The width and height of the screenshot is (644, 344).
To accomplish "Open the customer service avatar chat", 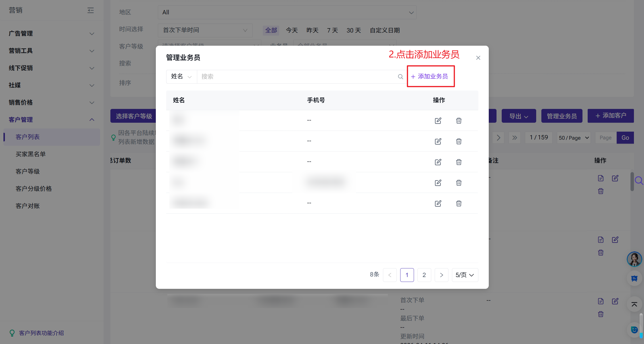I will tap(634, 259).
